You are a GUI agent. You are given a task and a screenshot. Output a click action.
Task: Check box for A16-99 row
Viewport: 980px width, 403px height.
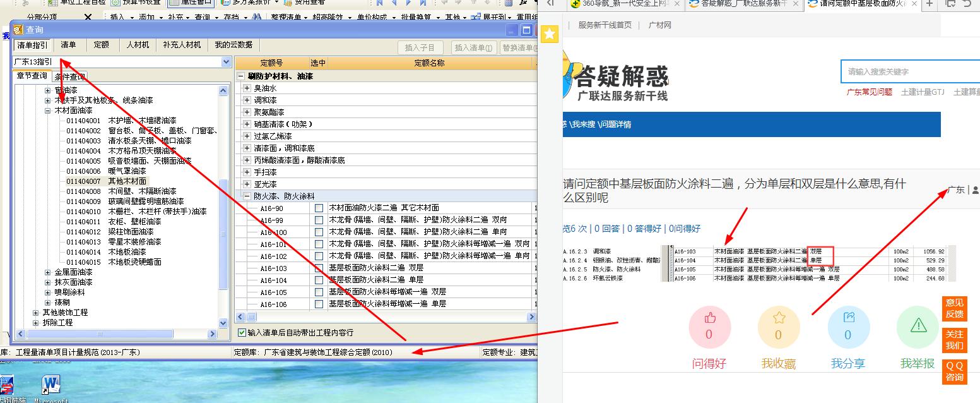319,220
